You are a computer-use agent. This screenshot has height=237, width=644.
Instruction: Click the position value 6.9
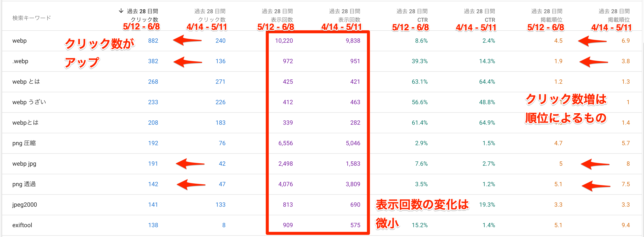(625, 41)
